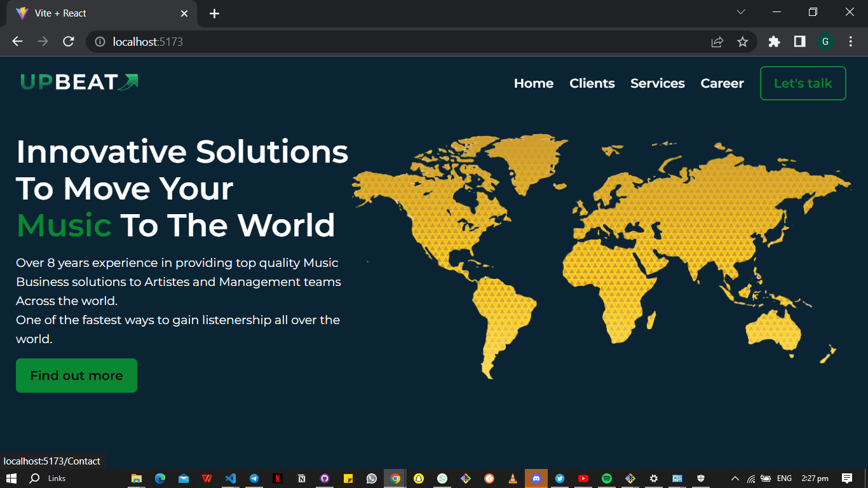Open the tab search chevron
Image resolution: width=868 pixels, height=488 pixels.
740,12
